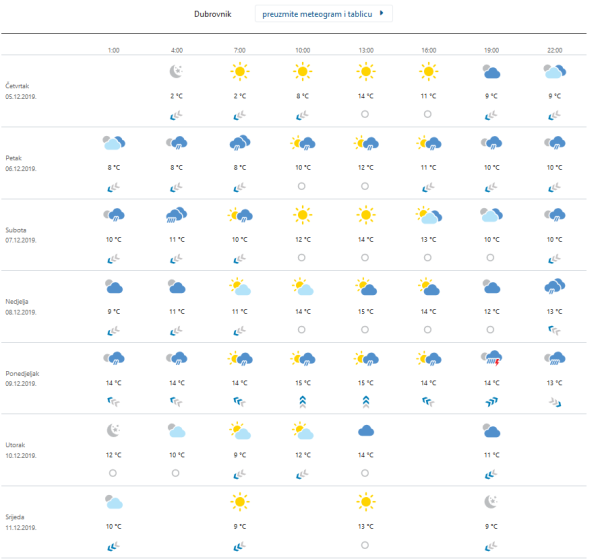The height and width of the screenshot is (559, 600).
Task: Click the double up-arrow wind icon Ponedjeljak 13:00
Action: pos(365,400)
